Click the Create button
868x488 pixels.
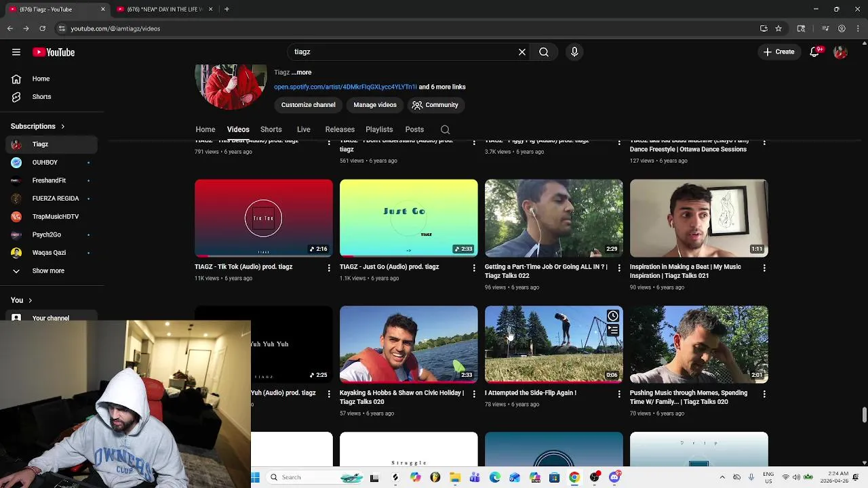point(778,52)
